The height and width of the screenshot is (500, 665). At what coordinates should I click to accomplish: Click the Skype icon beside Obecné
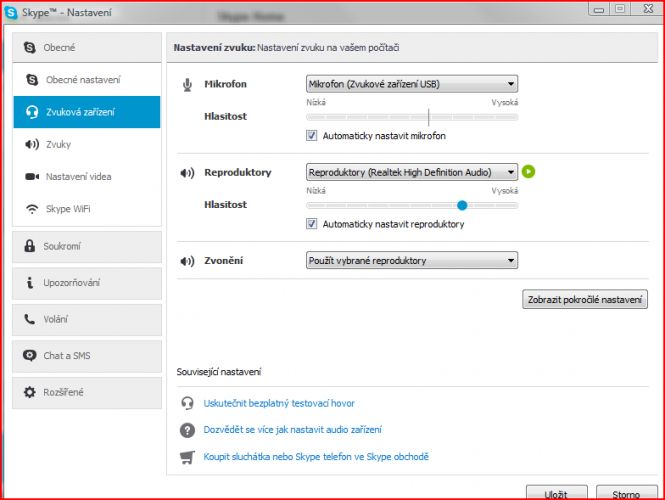(29, 47)
